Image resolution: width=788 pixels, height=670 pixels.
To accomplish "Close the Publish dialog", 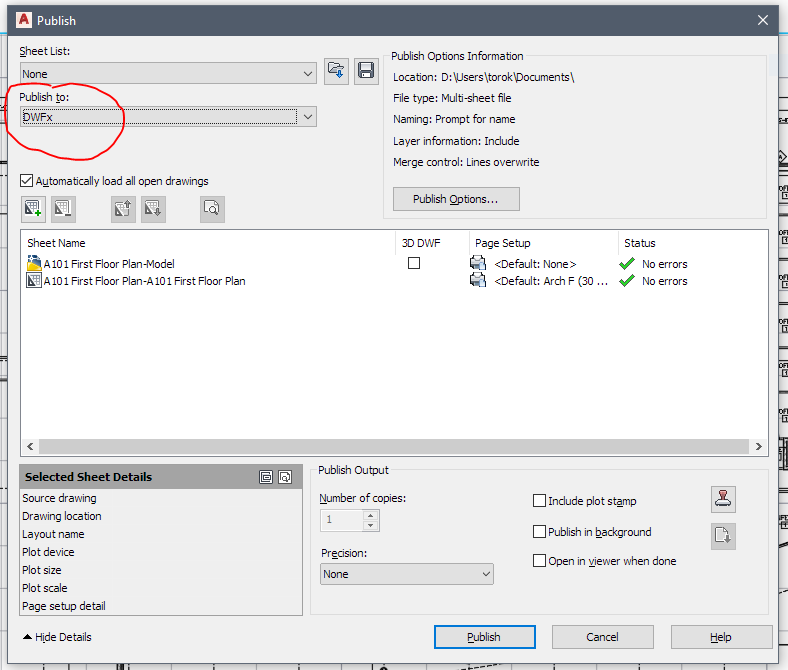I will pos(762,20).
